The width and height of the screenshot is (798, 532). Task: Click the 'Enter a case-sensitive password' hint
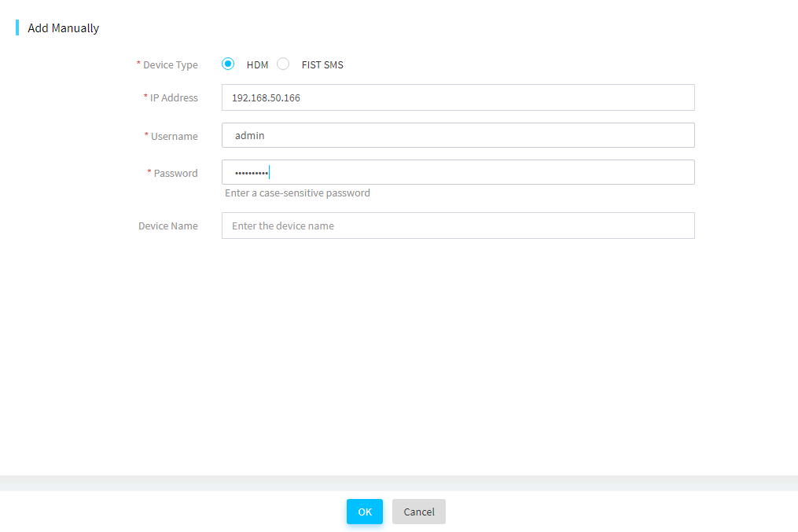(x=297, y=193)
